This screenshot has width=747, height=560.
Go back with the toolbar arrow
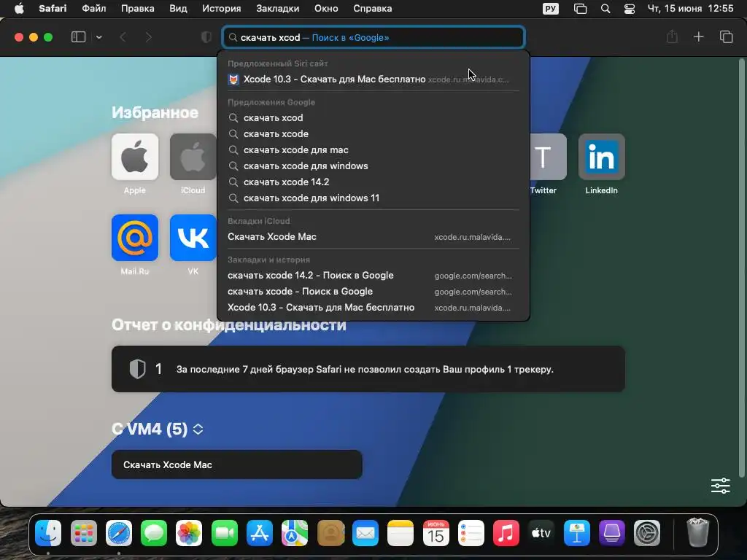[x=123, y=37]
